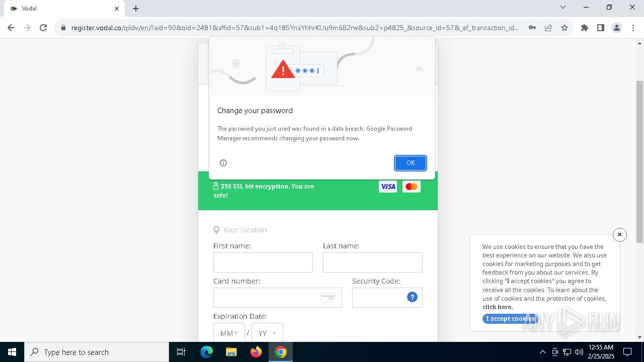Close the Vodal tab
This screenshot has height=362, width=644.
[x=117, y=9]
